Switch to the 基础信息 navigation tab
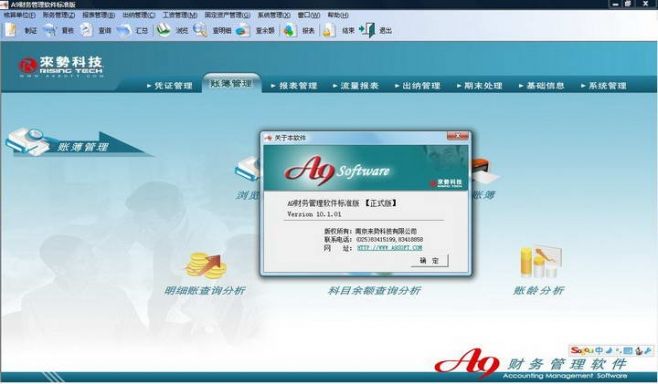This screenshot has width=658, height=384. coord(542,86)
